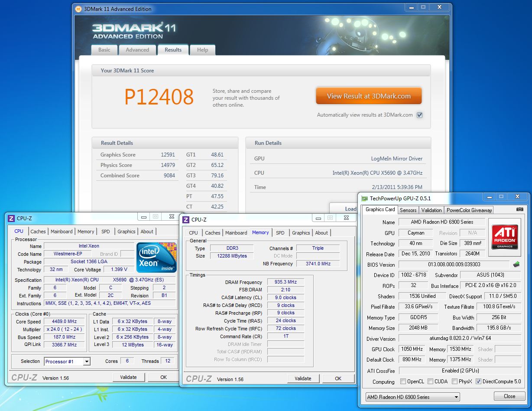Click OK in the left CPU-Z window
This screenshot has width=532, height=411.
pos(163,377)
